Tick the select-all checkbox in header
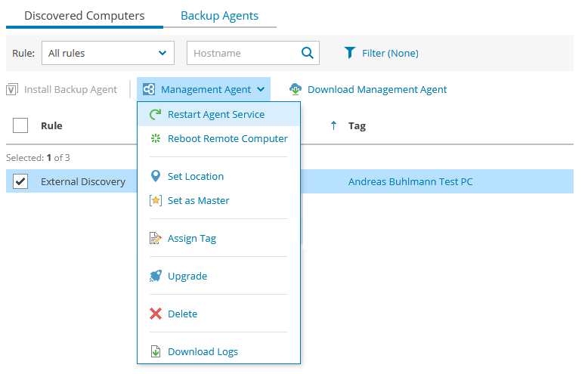Viewport: 588px width, 374px height. click(x=20, y=125)
